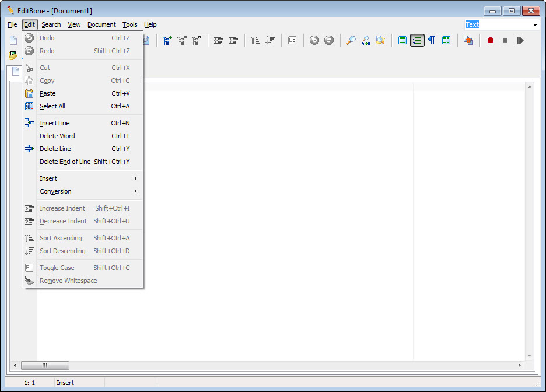Screen dimensions: 546x392
Task: Choose Delete End of Line entry
Action: coord(82,162)
